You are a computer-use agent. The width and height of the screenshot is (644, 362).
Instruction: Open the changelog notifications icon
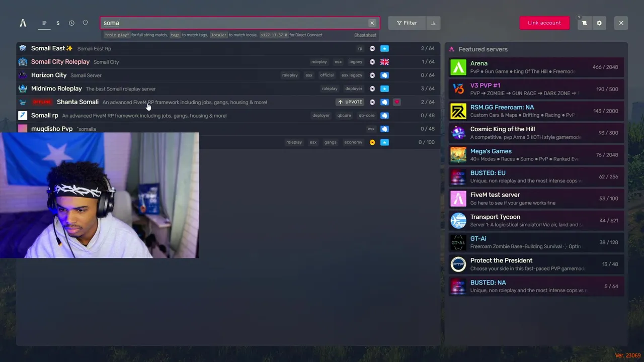pos(585,23)
